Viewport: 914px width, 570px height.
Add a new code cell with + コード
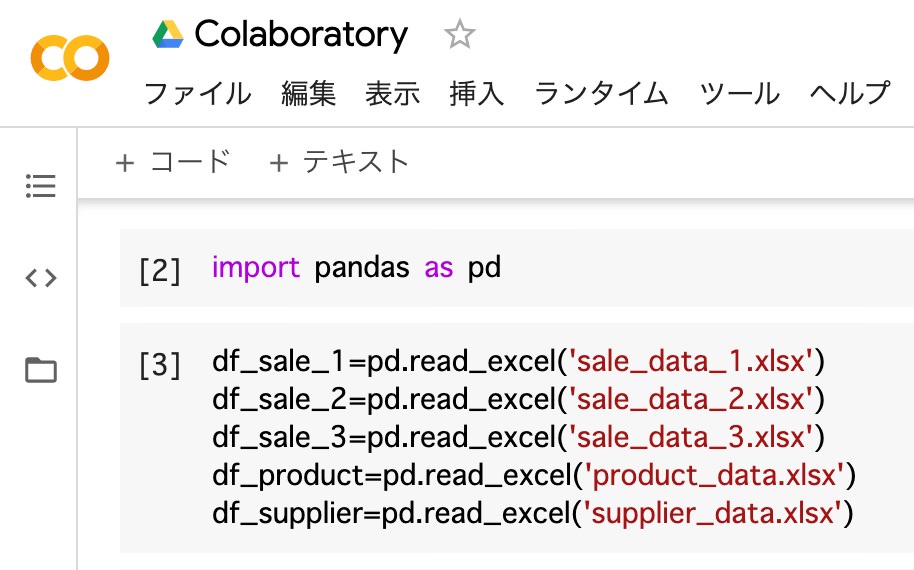pyautogui.click(x=173, y=161)
